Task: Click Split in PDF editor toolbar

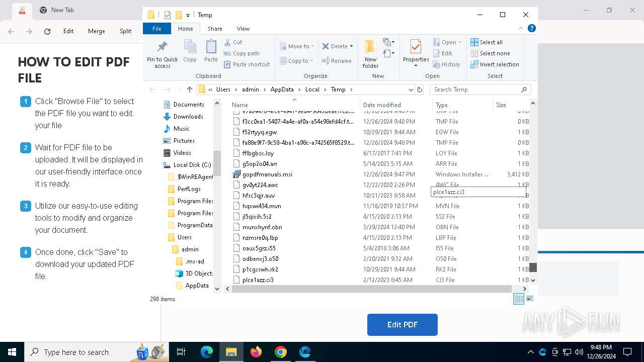Action: tap(126, 31)
